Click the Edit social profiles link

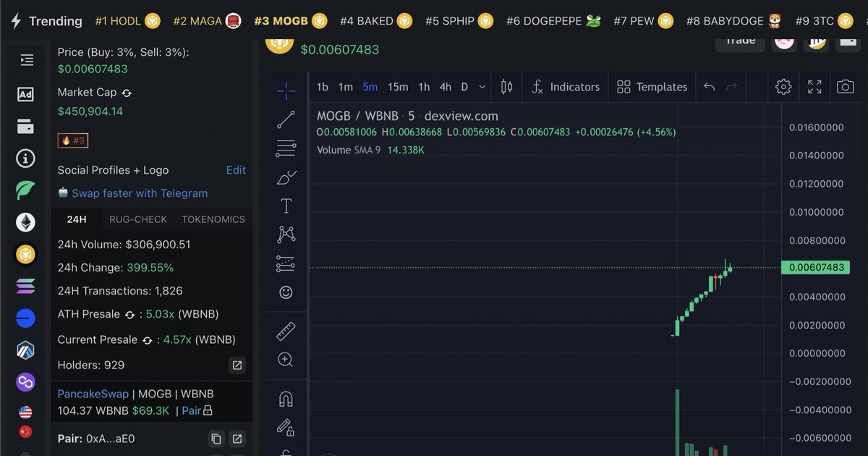point(236,170)
